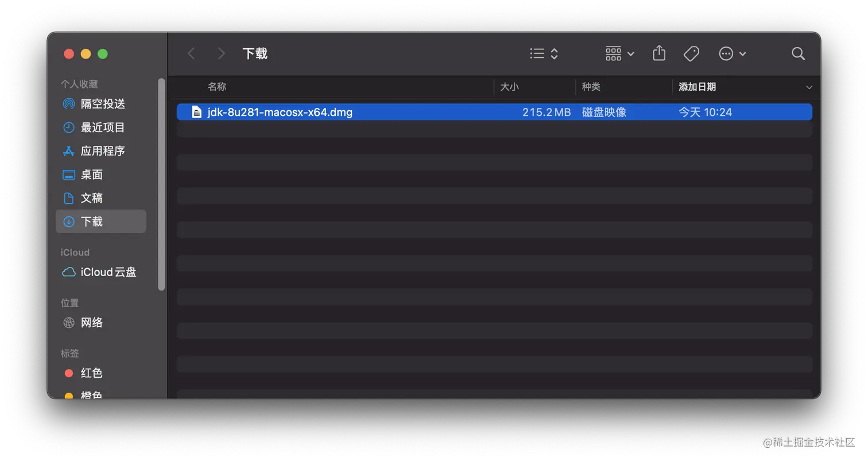Select 网络 location in sidebar
The width and height of the screenshot is (868, 461).
click(100, 323)
